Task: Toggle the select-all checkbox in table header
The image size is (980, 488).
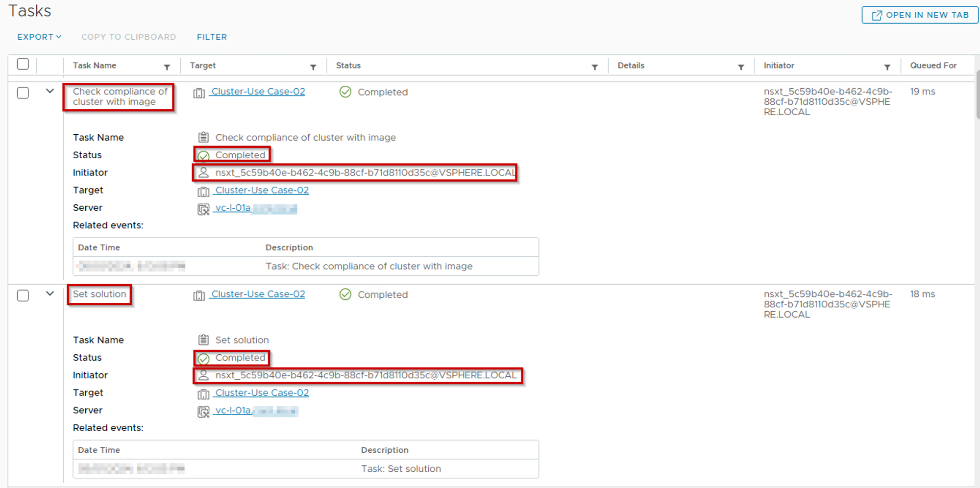Action: (23, 64)
